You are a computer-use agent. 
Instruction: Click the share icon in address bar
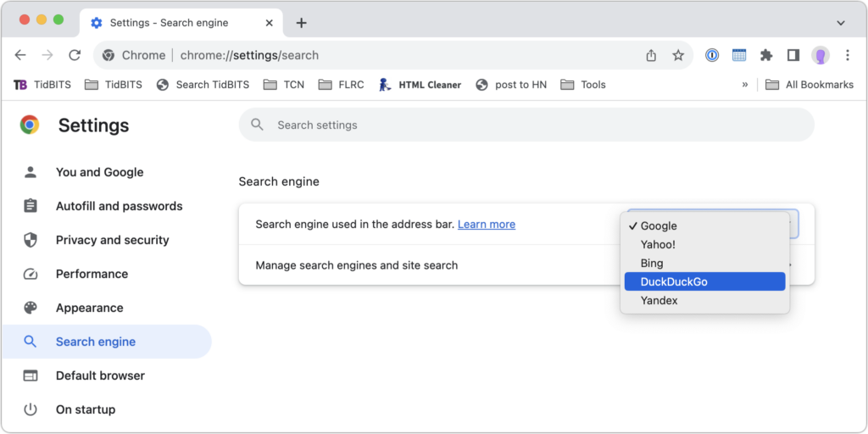651,55
